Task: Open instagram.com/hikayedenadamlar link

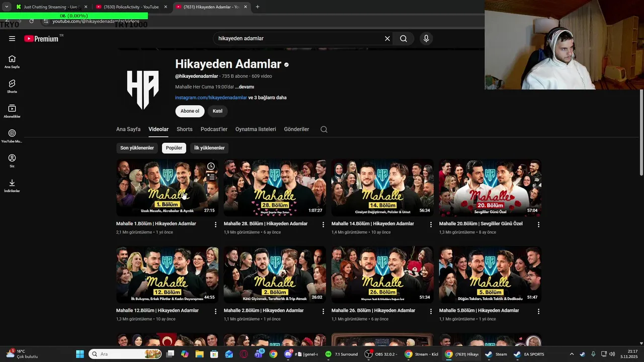Action: [x=211, y=98]
